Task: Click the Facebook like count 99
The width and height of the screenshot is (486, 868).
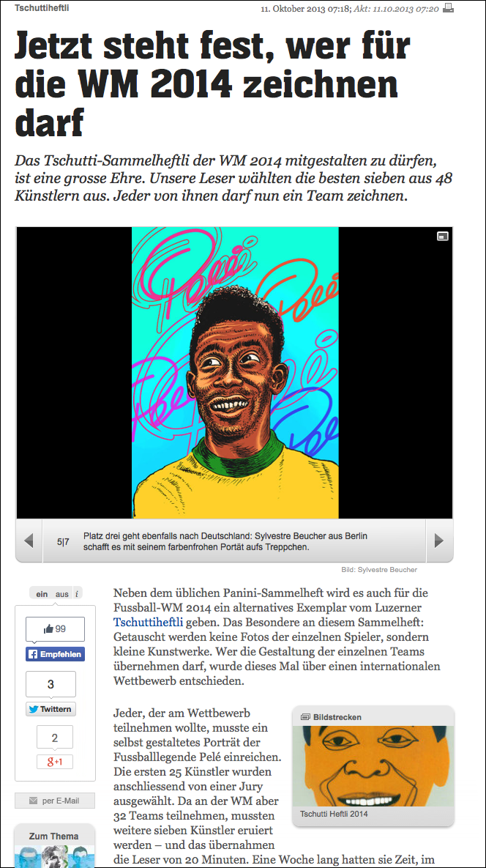Action: [56, 629]
